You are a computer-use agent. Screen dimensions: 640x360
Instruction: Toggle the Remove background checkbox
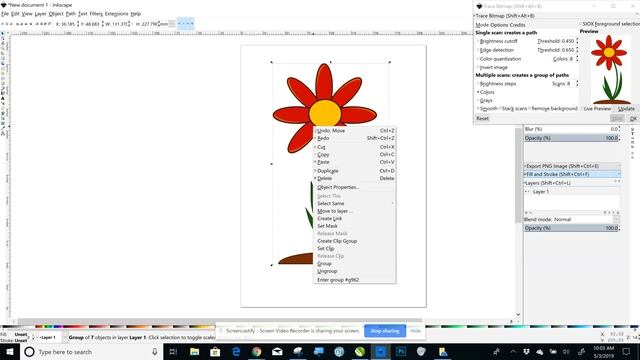[x=530, y=109]
